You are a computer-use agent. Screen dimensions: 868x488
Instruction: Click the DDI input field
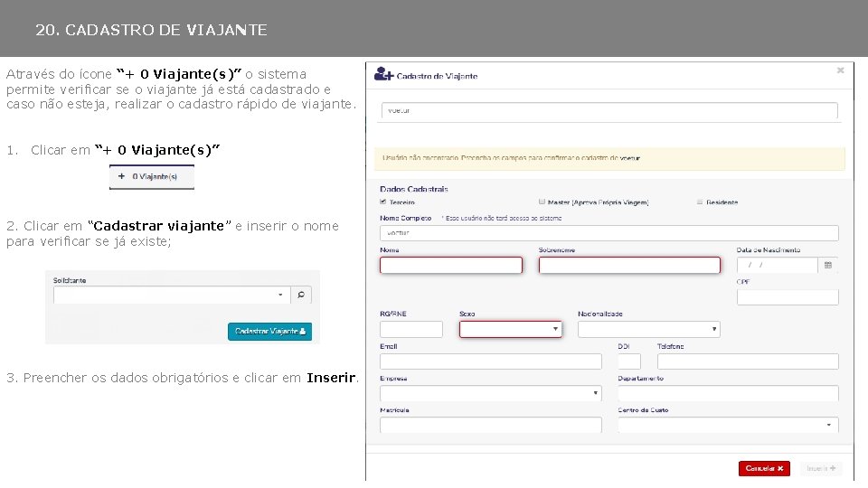(629, 361)
